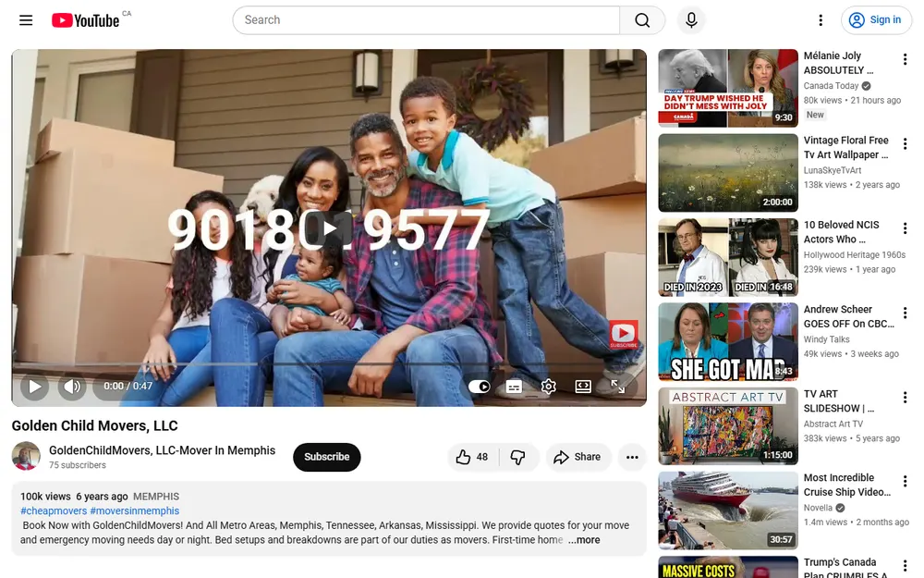Click the #moversinmemphis hashtag
Image resolution: width=924 pixels, height=578 pixels.
134,510
